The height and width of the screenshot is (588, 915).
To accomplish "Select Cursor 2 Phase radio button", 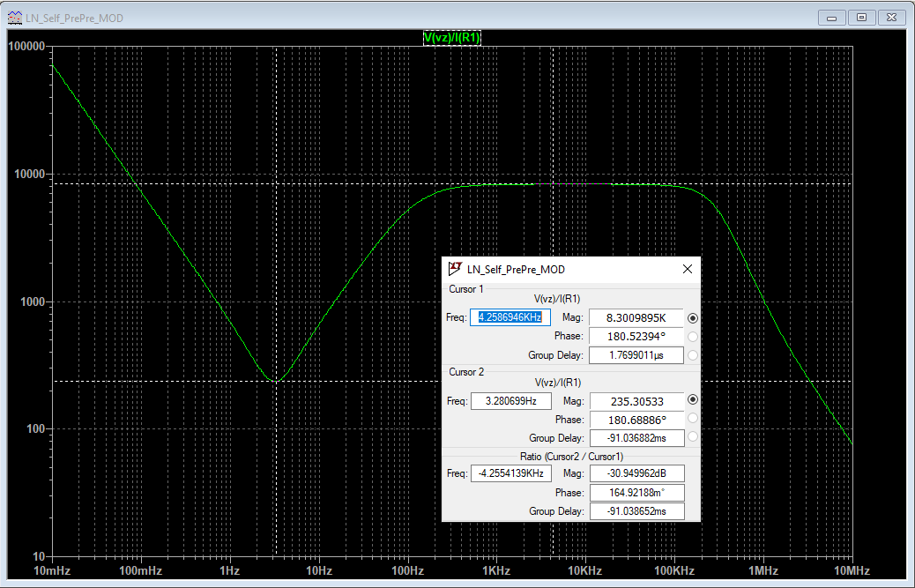I will point(693,418).
